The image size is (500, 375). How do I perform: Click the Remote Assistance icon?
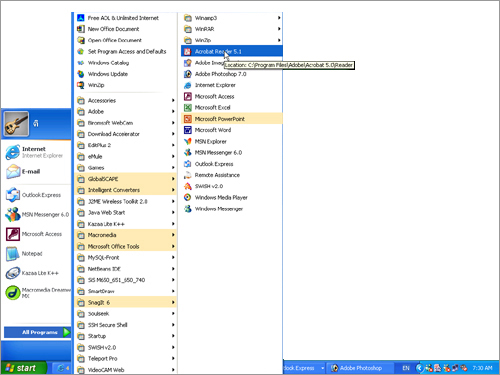click(188, 175)
